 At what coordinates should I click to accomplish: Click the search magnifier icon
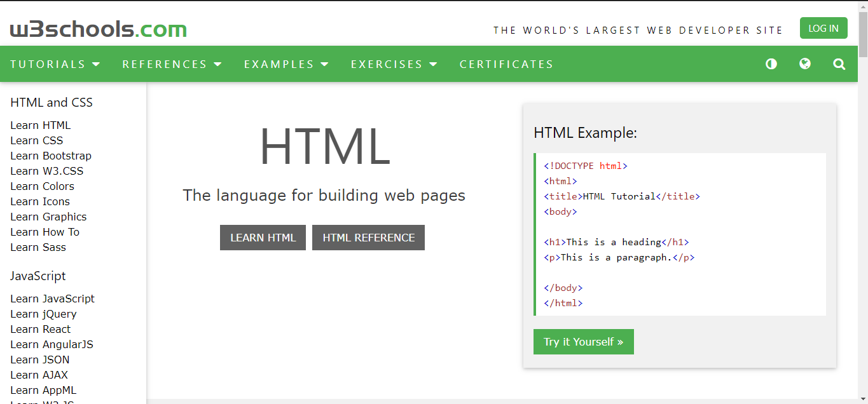click(839, 64)
